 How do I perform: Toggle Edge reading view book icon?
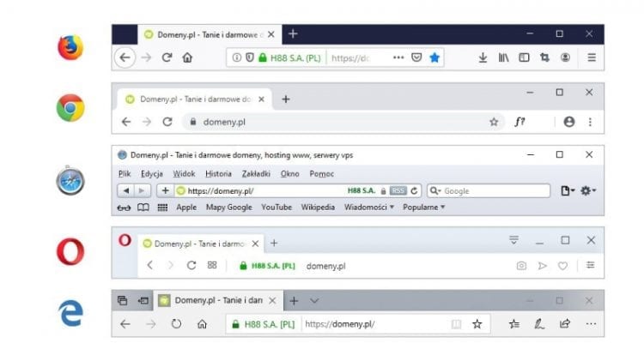click(456, 324)
